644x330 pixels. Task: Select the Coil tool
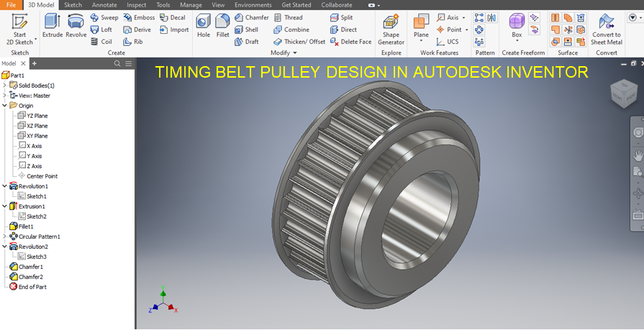[x=101, y=42]
